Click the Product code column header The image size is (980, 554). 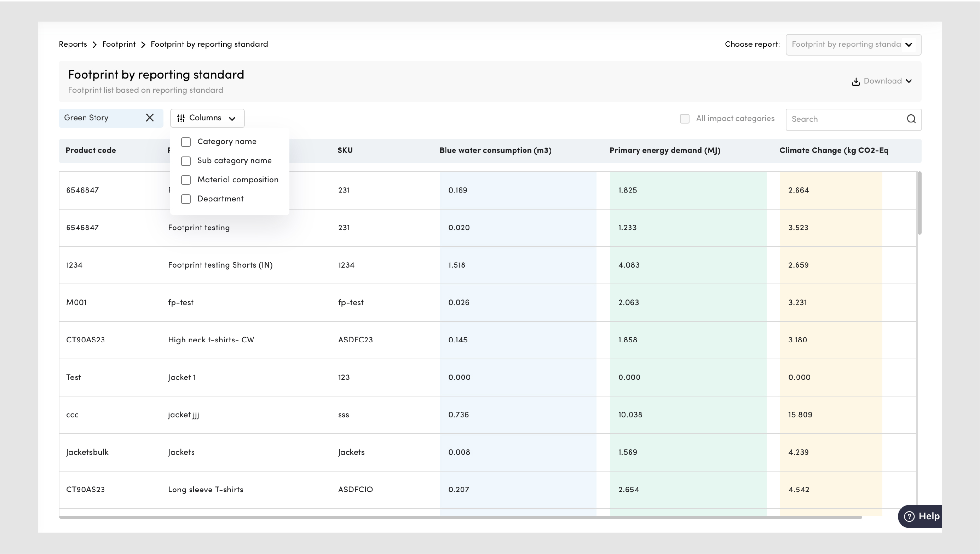(91, 150)
